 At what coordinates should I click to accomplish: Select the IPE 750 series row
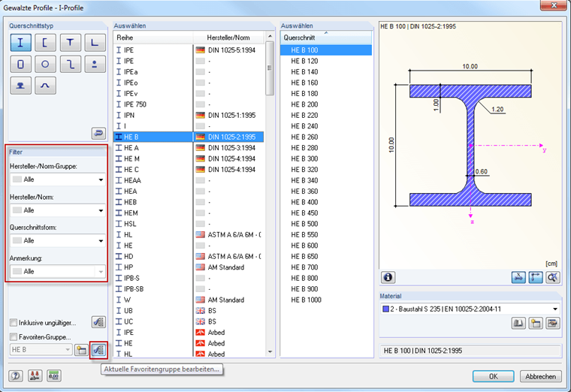tap(189, 104)
